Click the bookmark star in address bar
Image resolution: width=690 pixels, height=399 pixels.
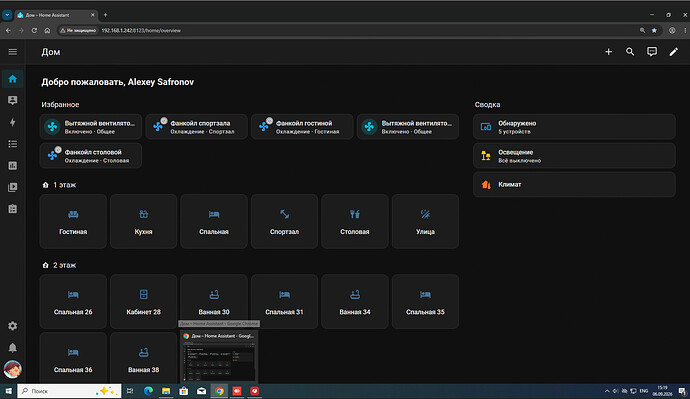pyautogui.click(x=654, y=30)
